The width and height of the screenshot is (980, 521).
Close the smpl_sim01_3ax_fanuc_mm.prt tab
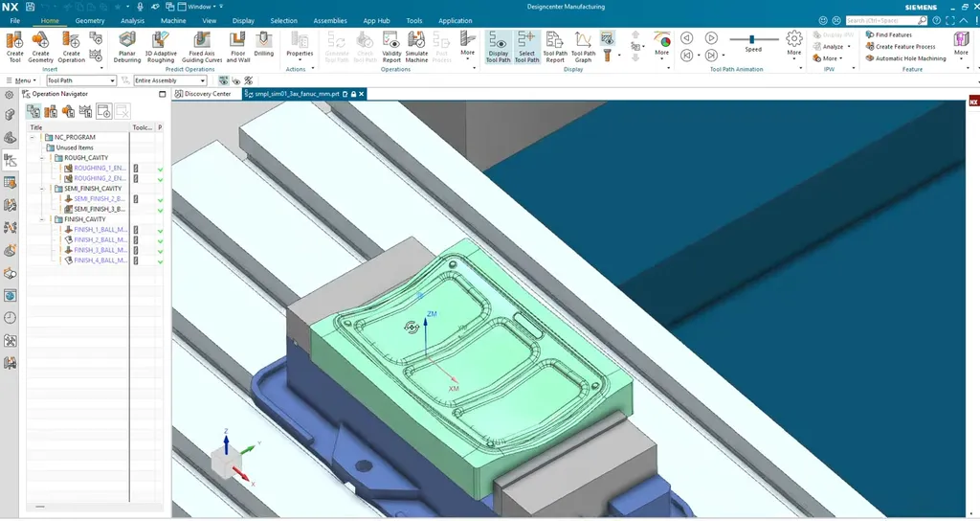(x=361, y=94)
